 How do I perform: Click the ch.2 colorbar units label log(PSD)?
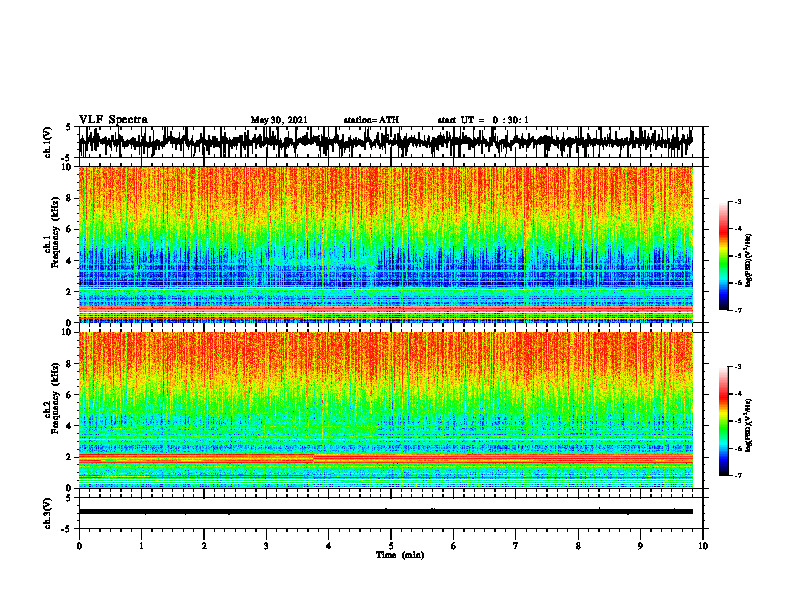click(x=749, y=426)
